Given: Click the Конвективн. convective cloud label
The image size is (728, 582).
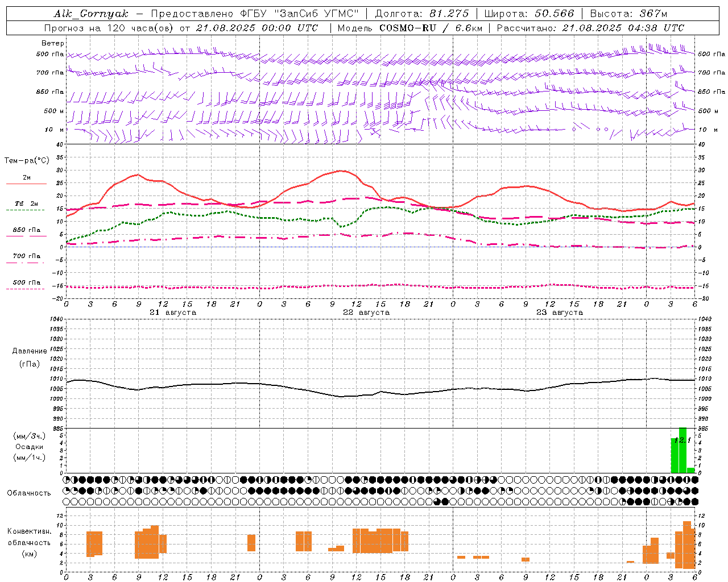Looking at the screenshot, I should pos(29,531).
